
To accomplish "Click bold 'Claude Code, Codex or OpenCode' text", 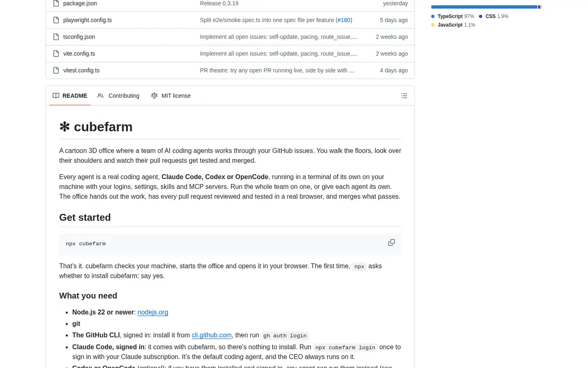I will (x=215, y=177).
